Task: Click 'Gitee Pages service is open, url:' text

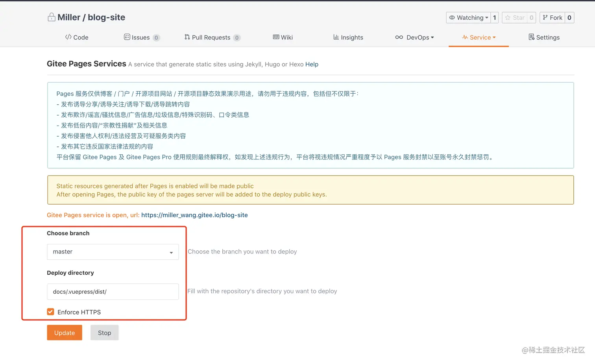Action: (x=93, y=215)
